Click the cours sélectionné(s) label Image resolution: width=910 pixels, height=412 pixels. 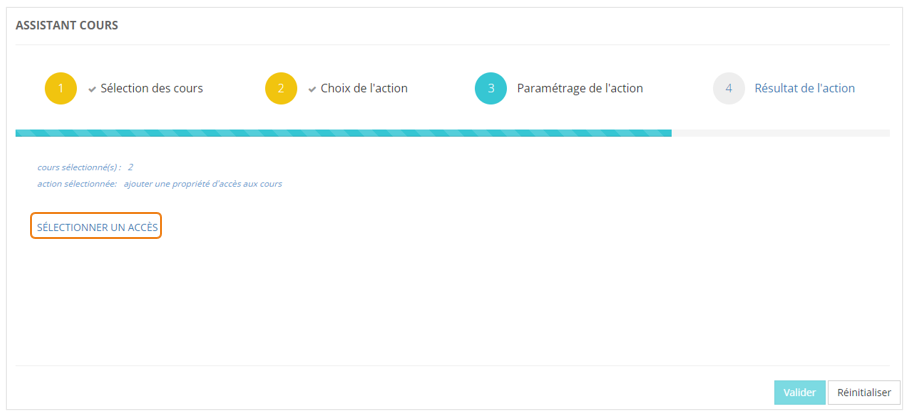coord(79,167)
